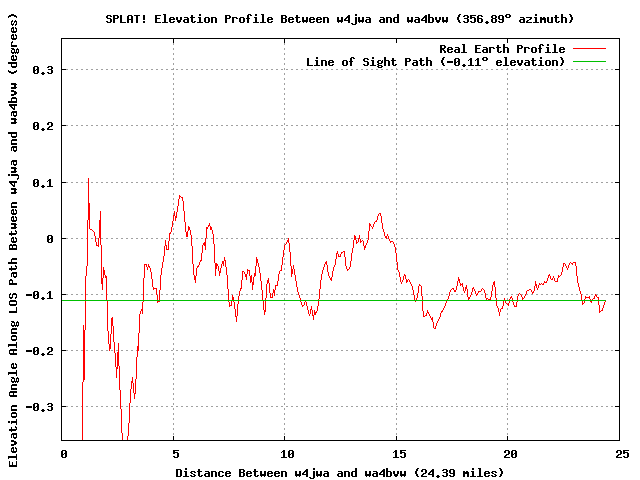Click the x-axis tick label 10

[x=287, y=454]
